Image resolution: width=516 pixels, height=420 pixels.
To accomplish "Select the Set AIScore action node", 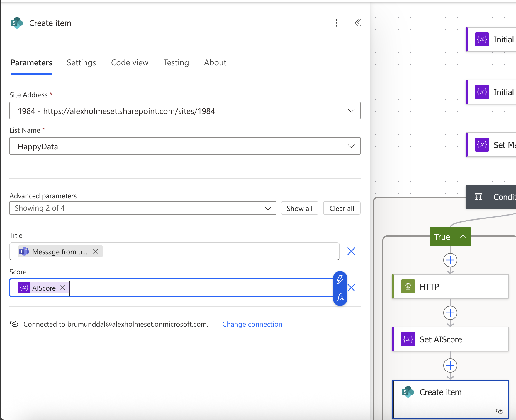I will click(x=450, y=339).
